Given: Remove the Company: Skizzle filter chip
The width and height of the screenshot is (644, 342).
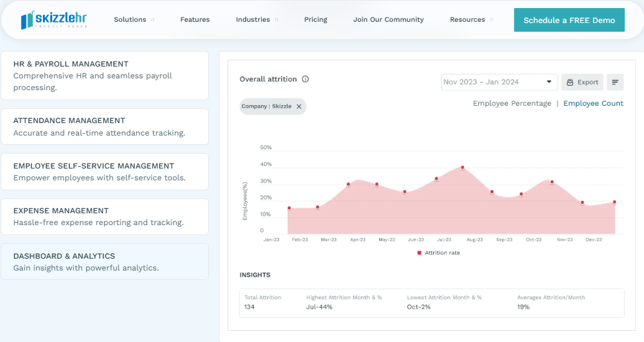Looking at the screenshot, I should (299, 106).
